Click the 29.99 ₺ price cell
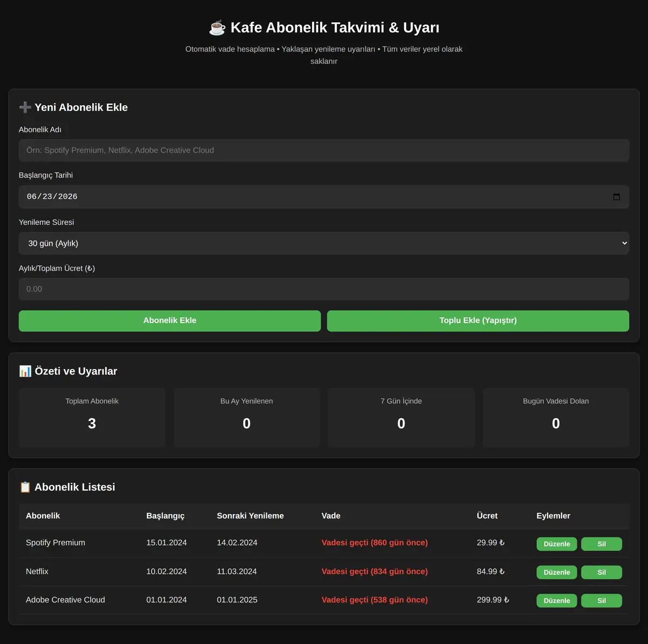 pyautogui.click(x=491, y=542)
